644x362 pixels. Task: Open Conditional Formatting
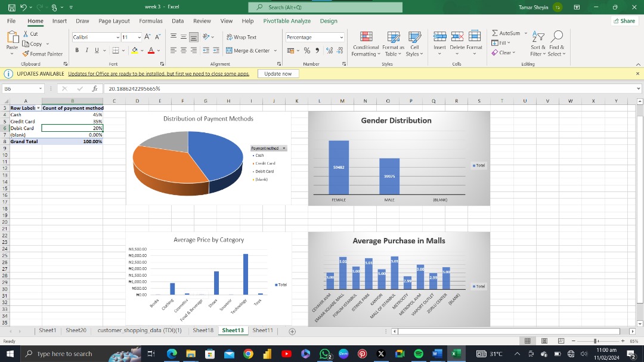pos(366,44)
